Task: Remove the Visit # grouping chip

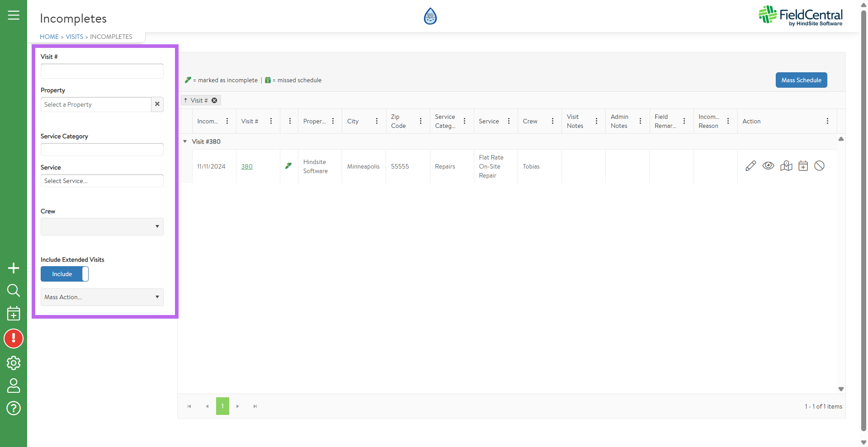Action: pyautogui.click(x=214, y=100)
